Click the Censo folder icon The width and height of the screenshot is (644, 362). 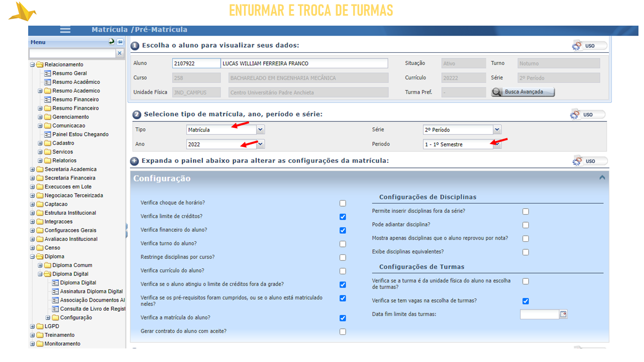click(40, 248)
